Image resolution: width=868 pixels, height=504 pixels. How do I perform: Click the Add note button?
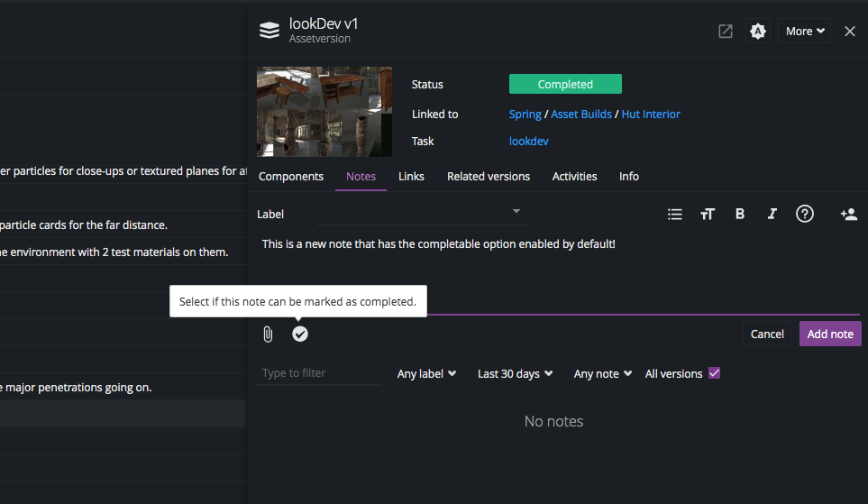point(830,334)
